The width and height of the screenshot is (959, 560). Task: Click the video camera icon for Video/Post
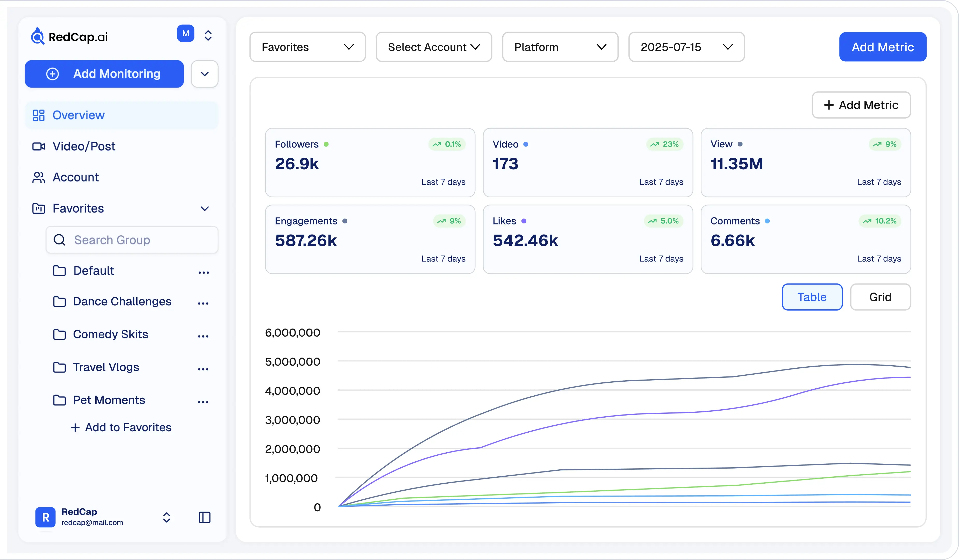(38, 147)
